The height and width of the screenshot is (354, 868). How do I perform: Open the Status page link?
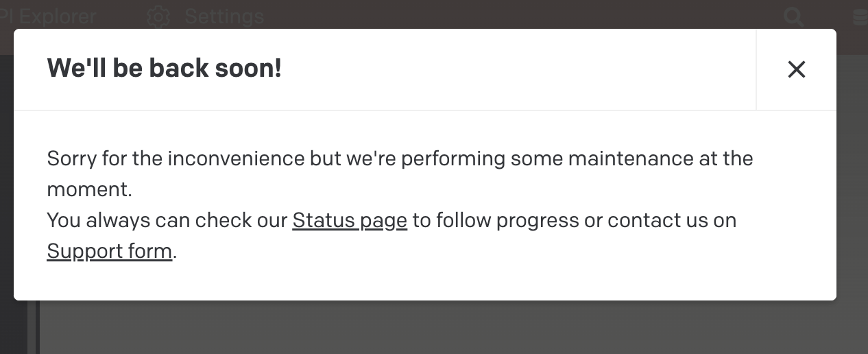click(350, 220)
